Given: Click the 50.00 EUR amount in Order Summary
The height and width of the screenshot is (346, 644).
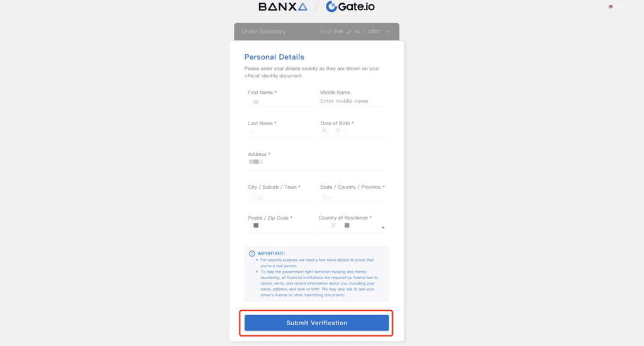Looking at the screenshot, I should (331, 31).
